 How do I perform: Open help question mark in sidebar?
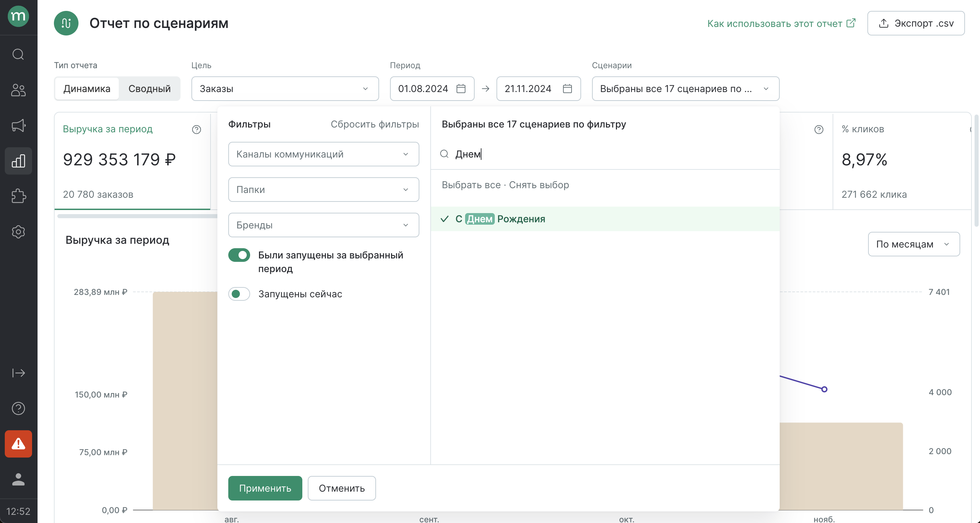(18, 408)
